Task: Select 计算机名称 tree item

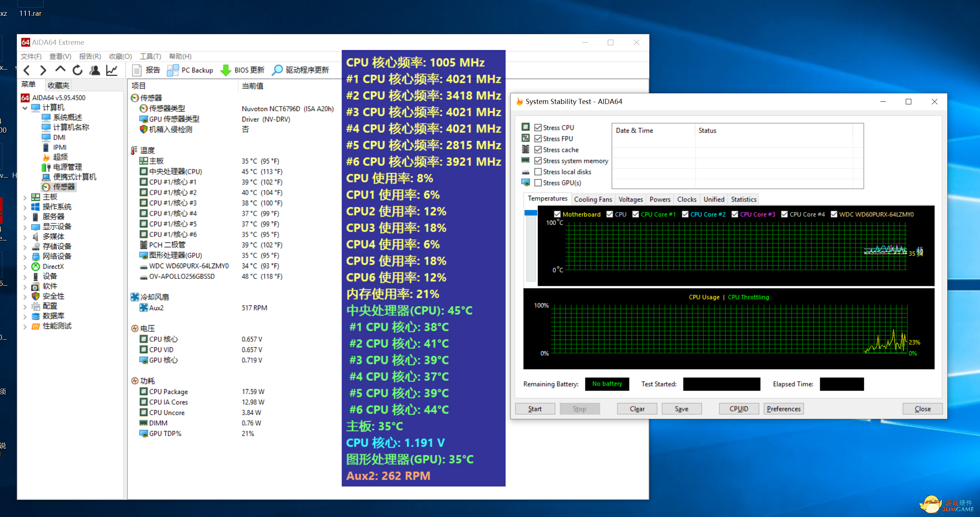Action: 71,127
